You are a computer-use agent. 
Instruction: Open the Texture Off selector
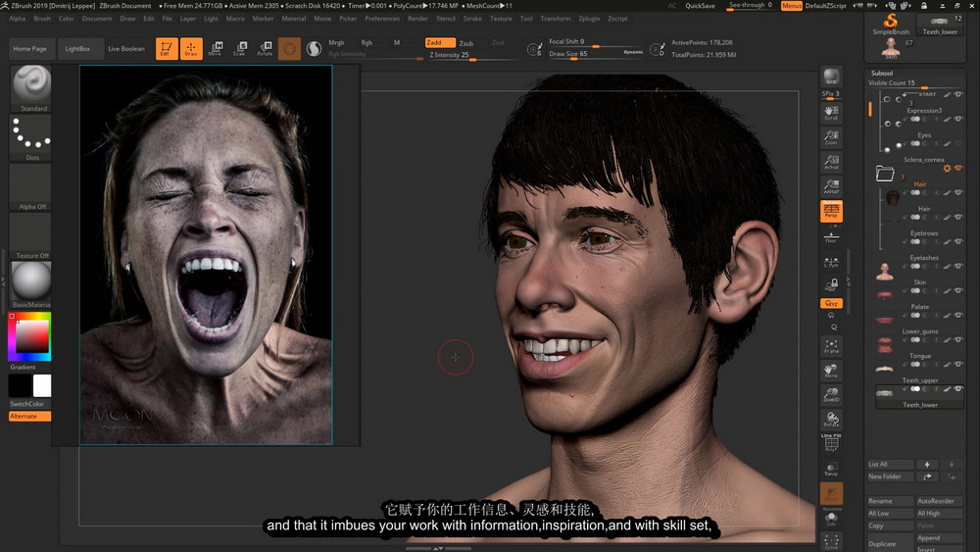click(x=31, y=235)
